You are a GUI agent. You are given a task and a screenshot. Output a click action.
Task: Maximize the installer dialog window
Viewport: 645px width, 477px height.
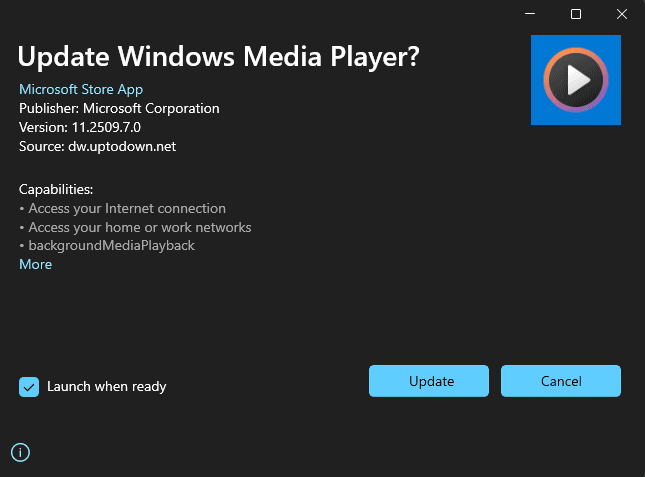point(575,14)
